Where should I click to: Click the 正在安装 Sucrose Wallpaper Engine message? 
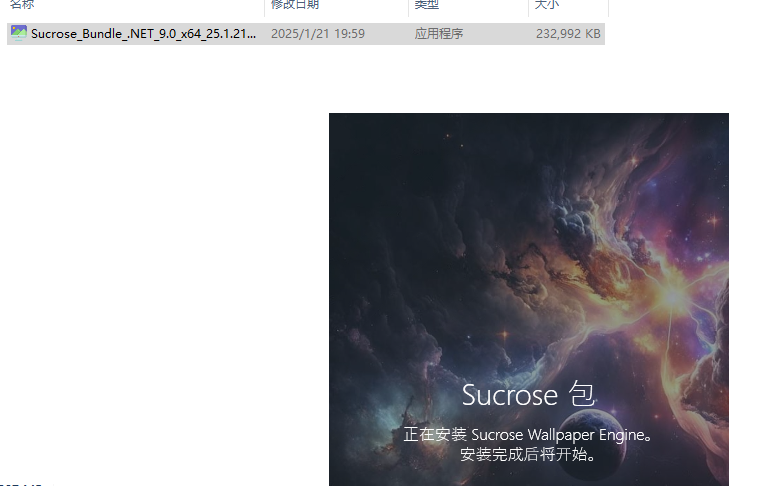(x=528, y=435)
